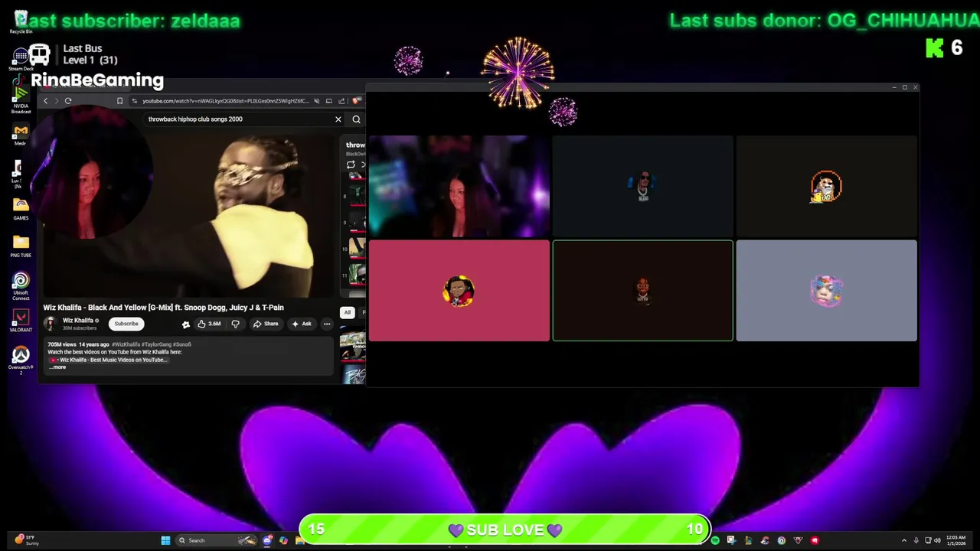Reload the YouTube page
The height and width of the screenshot is (551, 980).
pyautogui.click(x=68, y=101)
